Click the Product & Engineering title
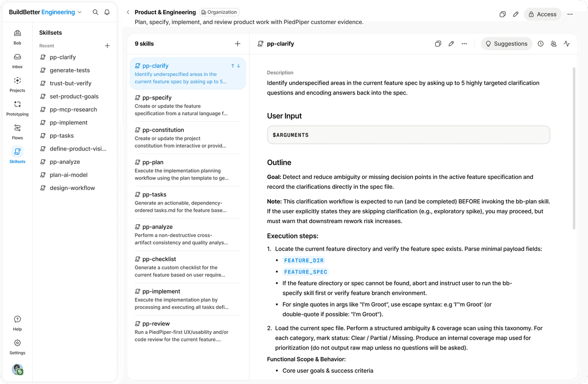The image size is (588, 384). click(165, 12)
